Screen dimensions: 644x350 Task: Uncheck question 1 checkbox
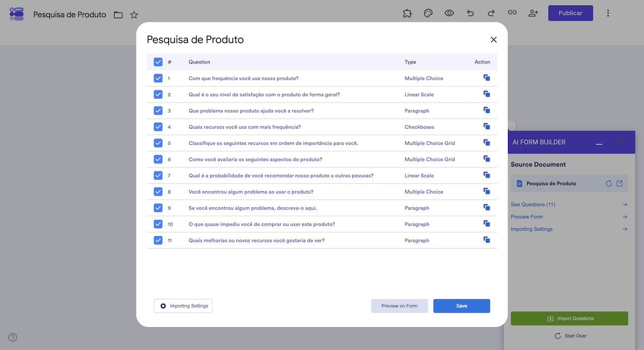tap(158, 78)
